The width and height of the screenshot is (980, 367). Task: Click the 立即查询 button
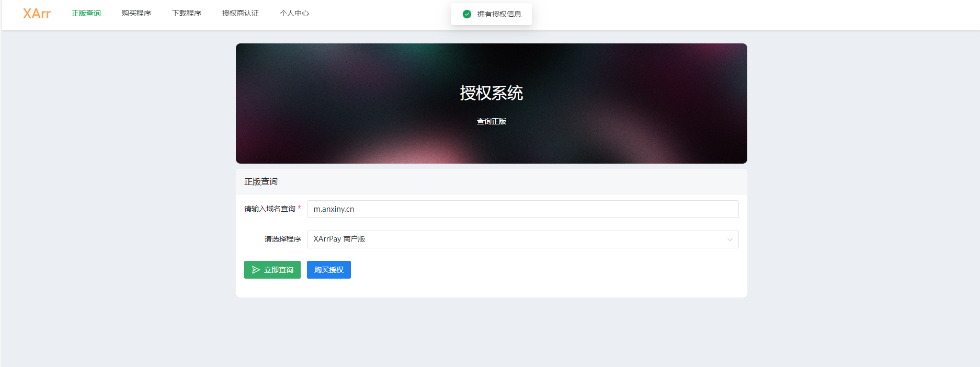coord(272,270)
